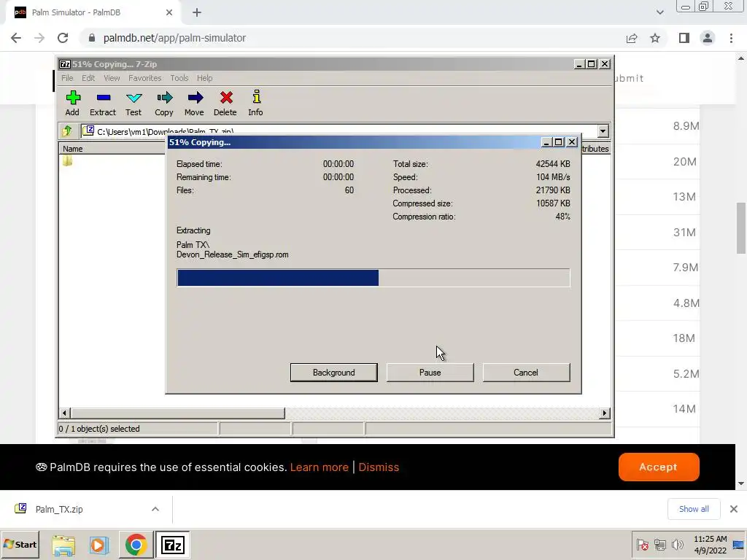Click the Copy toolbar icon
Viewport: 747px width, 560px height.
click(164, 103)
